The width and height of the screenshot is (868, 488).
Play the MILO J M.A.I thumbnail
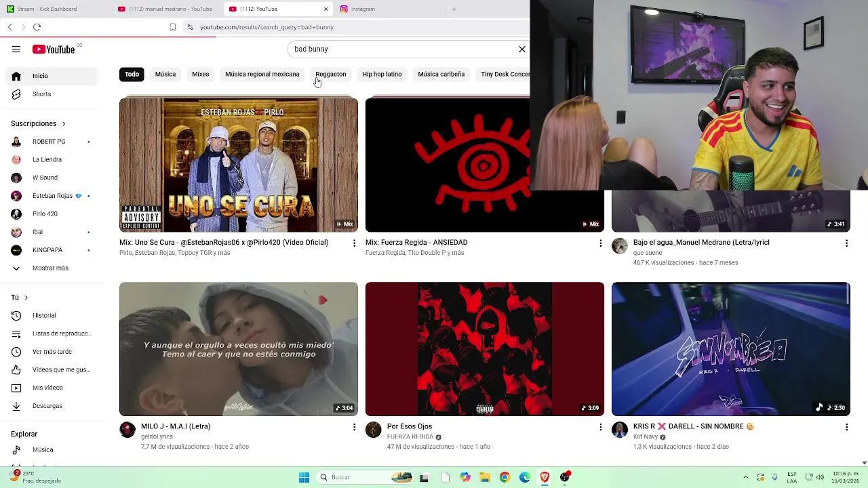coord(239,349)
